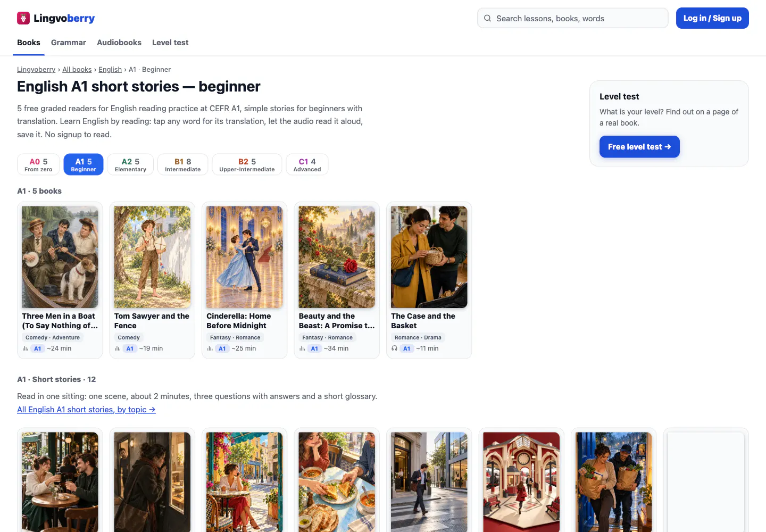Image resolution: width=766 pixels, height=532 pixels.
Task: Click the A1 badge on the Cinderella card
Action: tap(222, 348)
